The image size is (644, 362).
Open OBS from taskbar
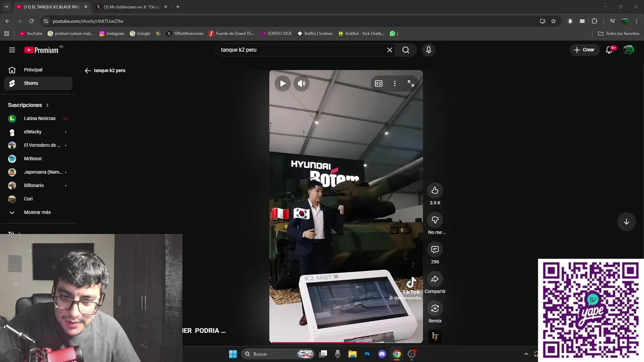pyautogui.click(x=412, y=354)
